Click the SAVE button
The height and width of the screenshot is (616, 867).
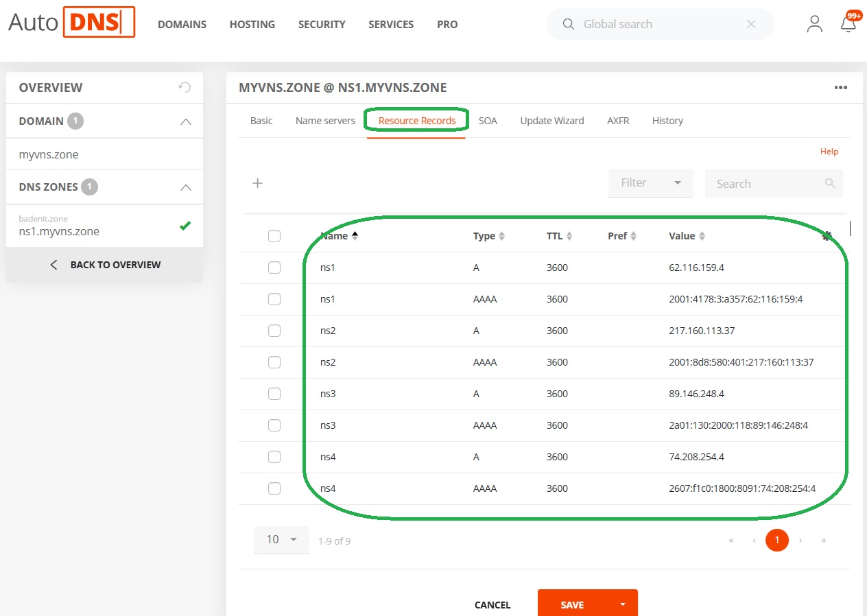coord(572,604)
